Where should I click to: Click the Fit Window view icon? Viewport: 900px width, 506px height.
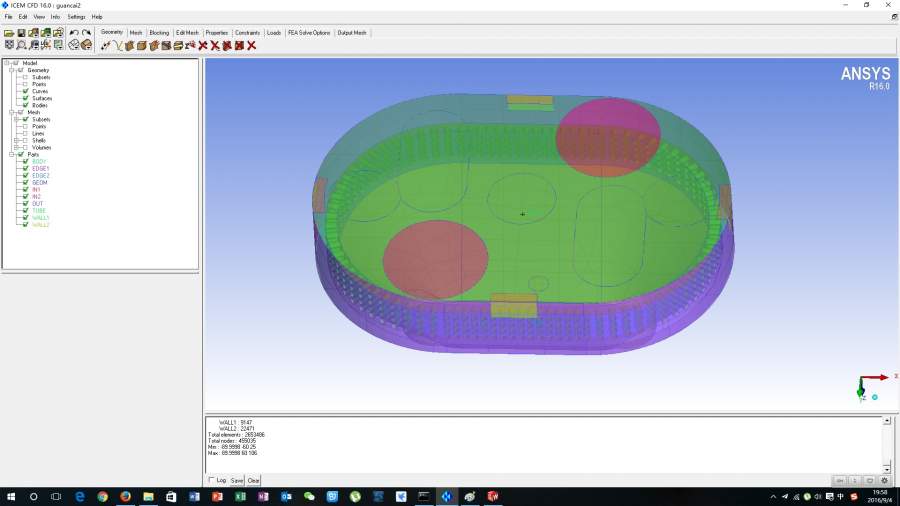[9, 45]
